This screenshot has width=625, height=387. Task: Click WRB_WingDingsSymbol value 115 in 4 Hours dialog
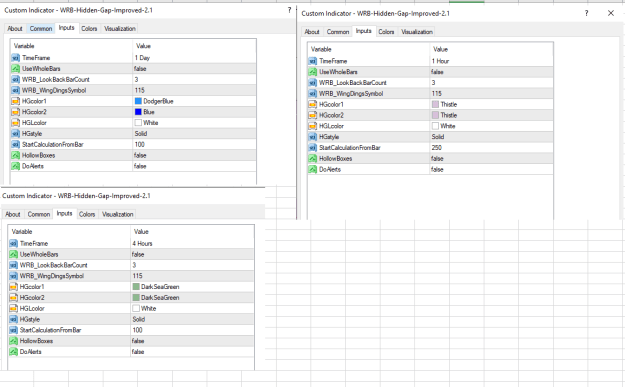pos(138,276)
